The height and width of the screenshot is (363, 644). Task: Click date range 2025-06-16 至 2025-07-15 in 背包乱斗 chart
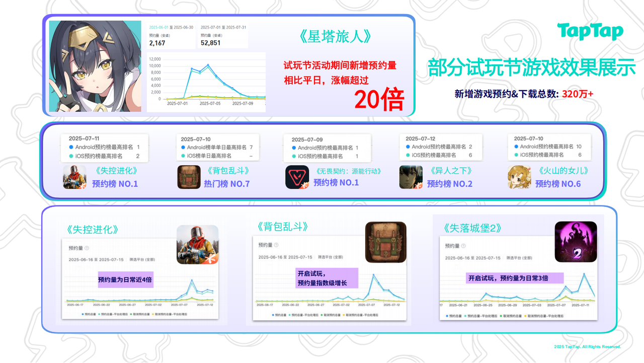tap(286, 257)
